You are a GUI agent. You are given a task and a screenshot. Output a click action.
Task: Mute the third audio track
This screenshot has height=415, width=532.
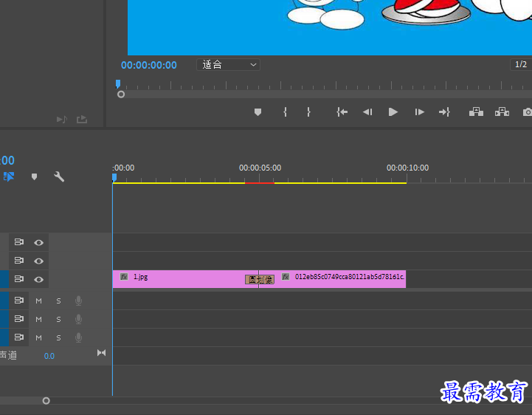pos(38,337)
